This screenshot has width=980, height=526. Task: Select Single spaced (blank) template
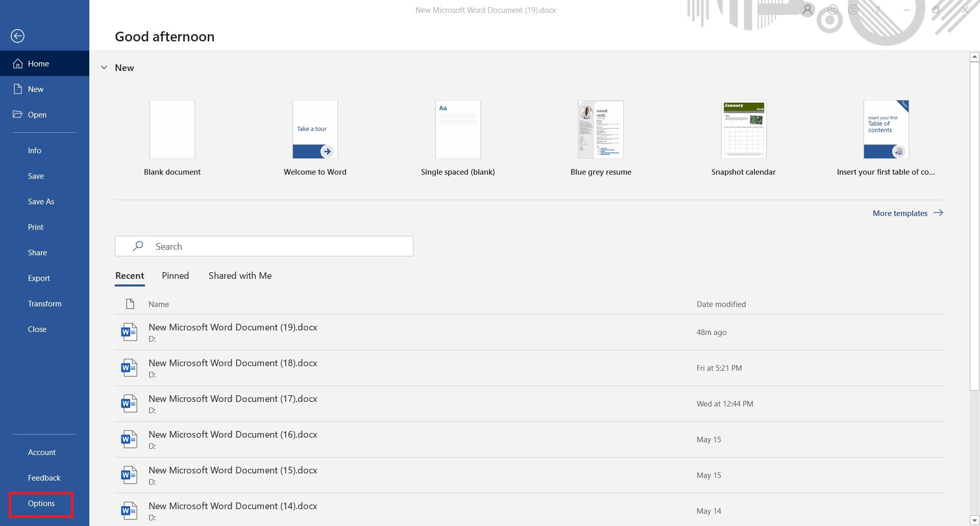pyautogui.click(x=458, y=138)
